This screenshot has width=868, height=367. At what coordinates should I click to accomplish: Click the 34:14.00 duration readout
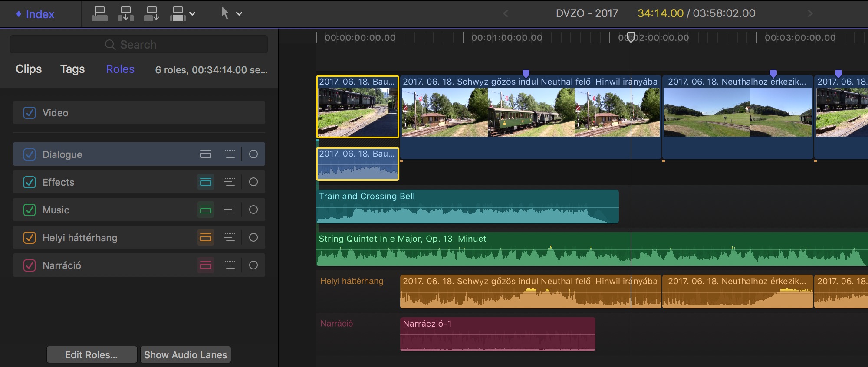tap(661, 13)
